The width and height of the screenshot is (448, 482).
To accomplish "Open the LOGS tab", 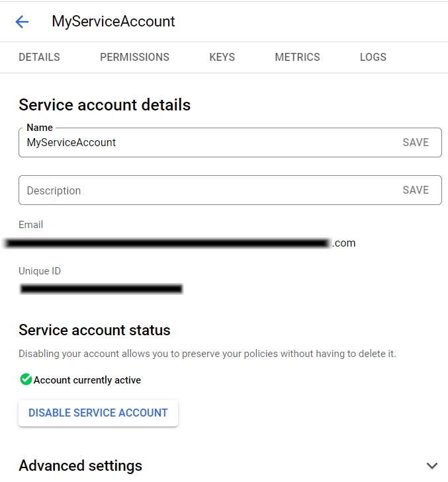I will tap(373, 58).
